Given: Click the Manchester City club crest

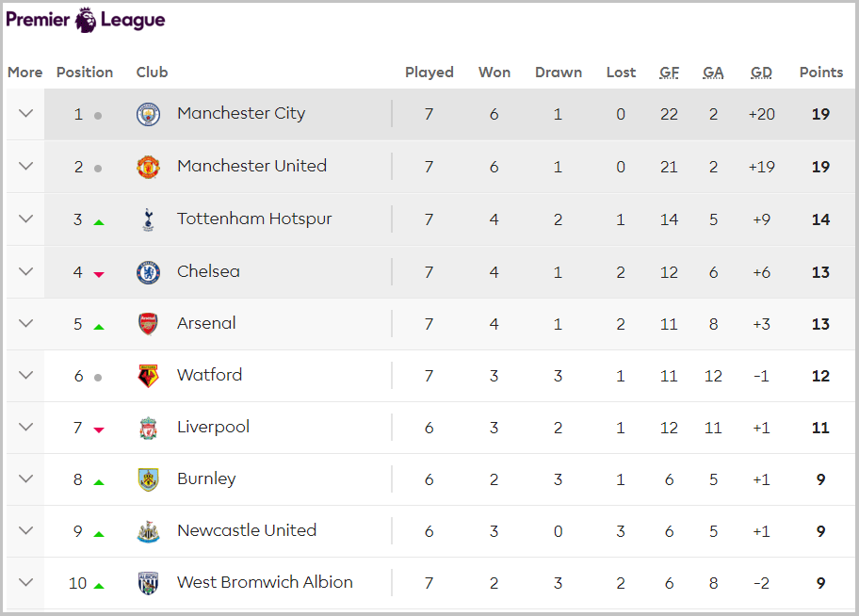Looking at the screenshot, I should pyautogui.click(x=148, y=114).
